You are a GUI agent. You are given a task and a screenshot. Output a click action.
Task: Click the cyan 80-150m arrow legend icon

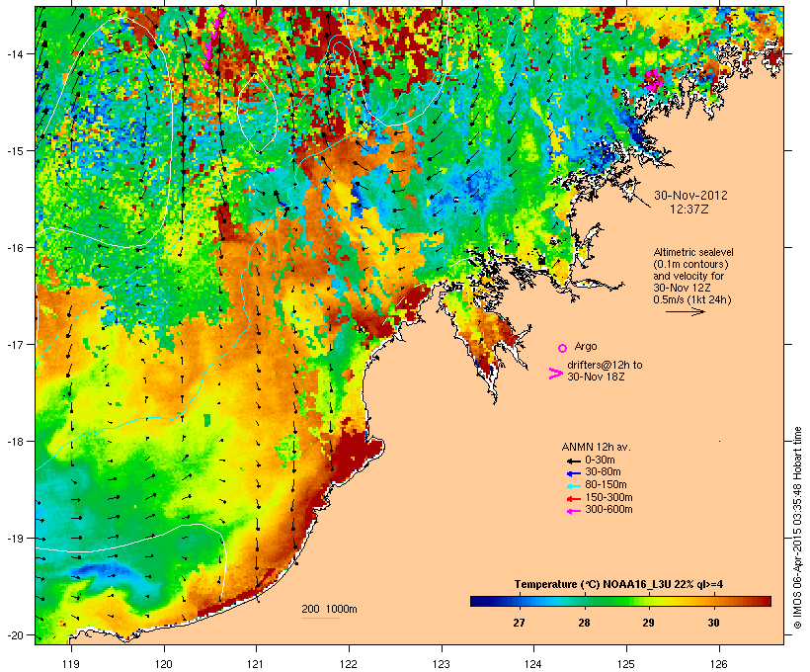pyautogui.click(x=573, y=486)
